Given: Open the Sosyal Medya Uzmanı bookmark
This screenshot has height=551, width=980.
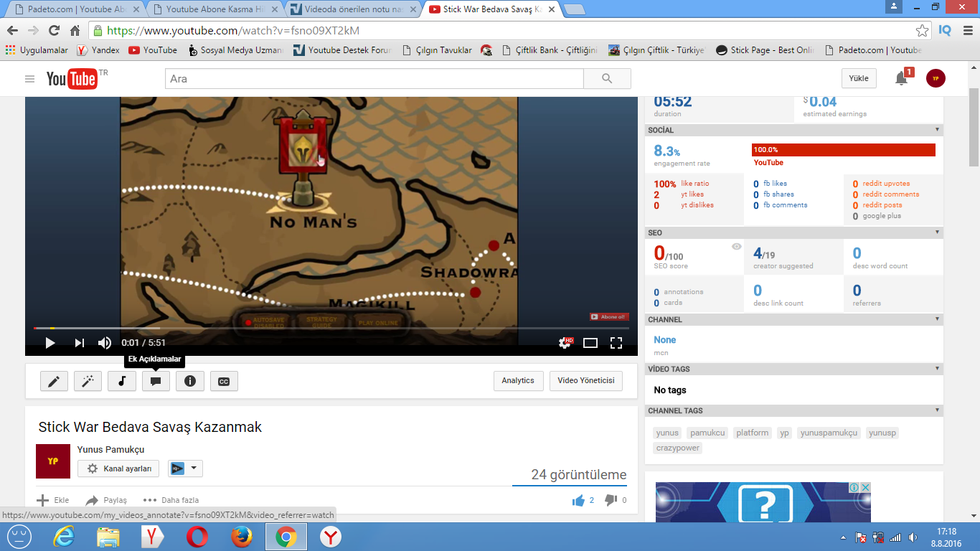Looking at the screenshot, I should click(235, 50).
